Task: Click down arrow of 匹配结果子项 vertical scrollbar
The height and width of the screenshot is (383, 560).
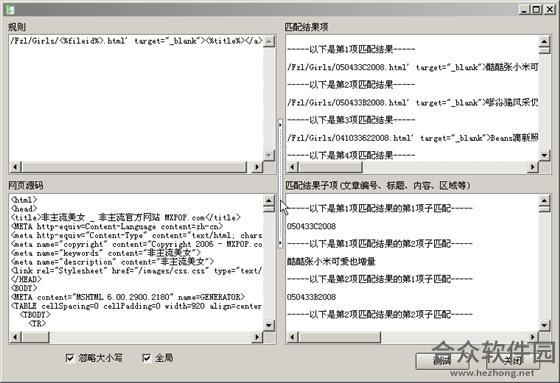Action: pos(544,325)
